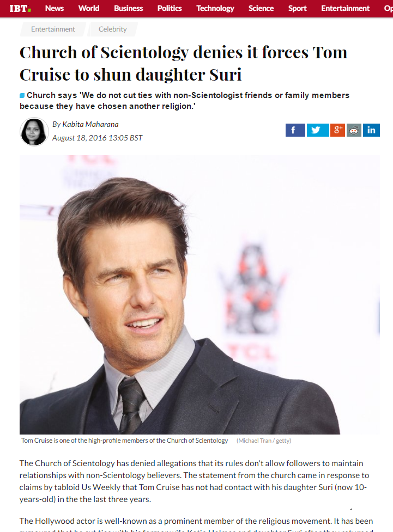Screen dimensions: 393x532
Task: Share article on LinkedIn
Action: [x=371, y=130]
